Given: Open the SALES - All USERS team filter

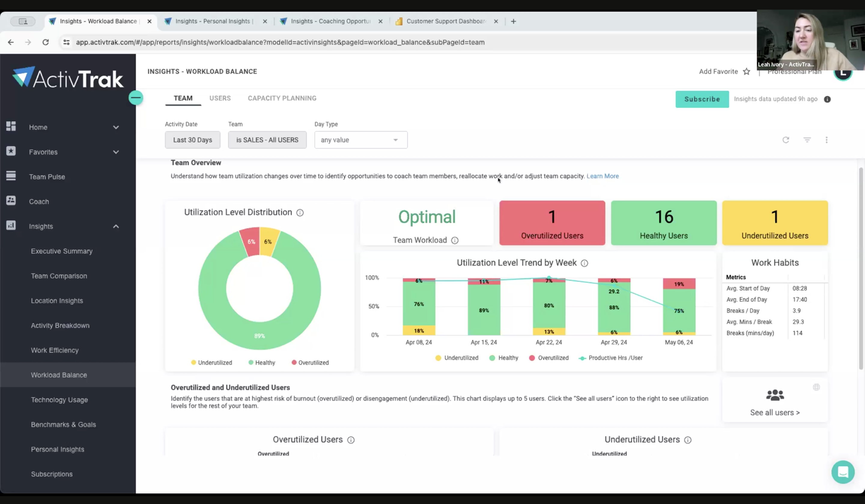Looking at the screenshot, I should (x=267, y=140).
